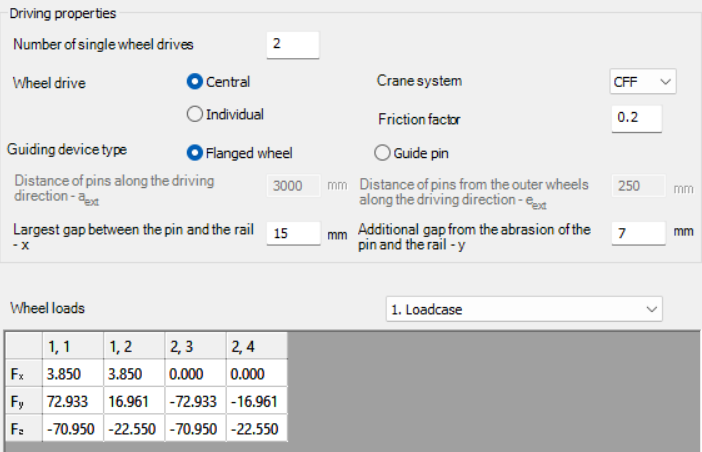Viewport: 702px width, 452px height.
Task: Choose Flanged wheel guiding device type
Action: [196, 153]
